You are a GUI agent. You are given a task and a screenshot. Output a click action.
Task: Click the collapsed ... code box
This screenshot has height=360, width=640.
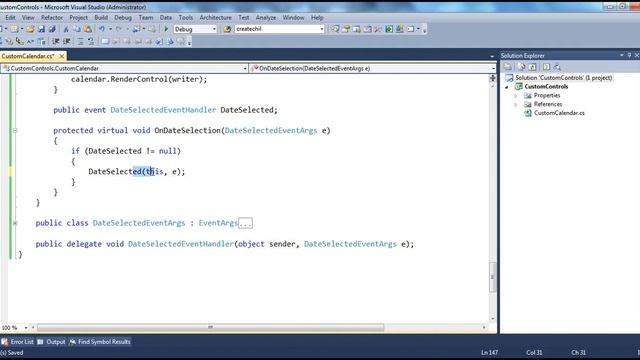(x=245, y=223)
